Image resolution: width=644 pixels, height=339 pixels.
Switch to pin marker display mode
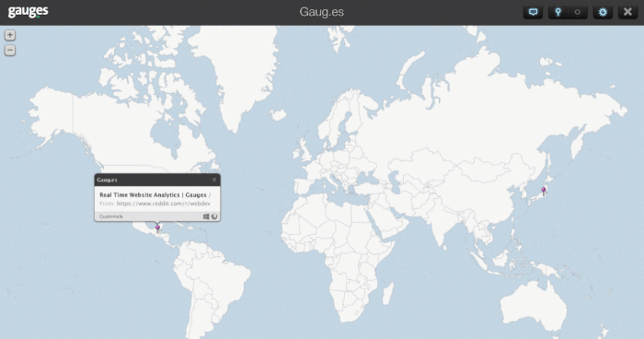[558, 12]
